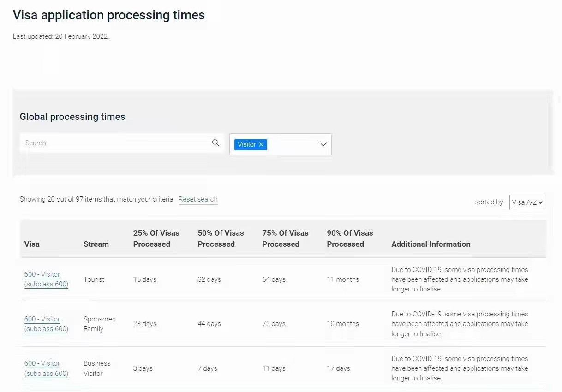Open the sorted by Visa A-Z dropdown
This screenshot has width=562, height=392.
527,202
